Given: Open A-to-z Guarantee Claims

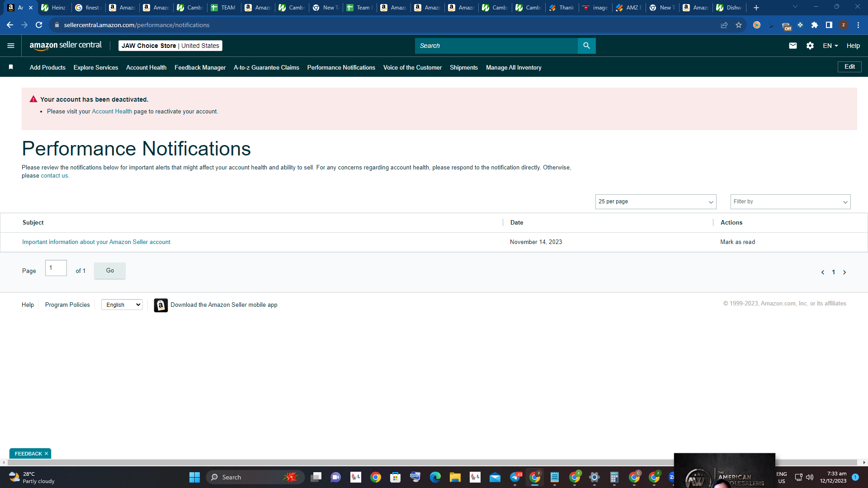Looking at the screenshot, I should click(x=266, y=67).
